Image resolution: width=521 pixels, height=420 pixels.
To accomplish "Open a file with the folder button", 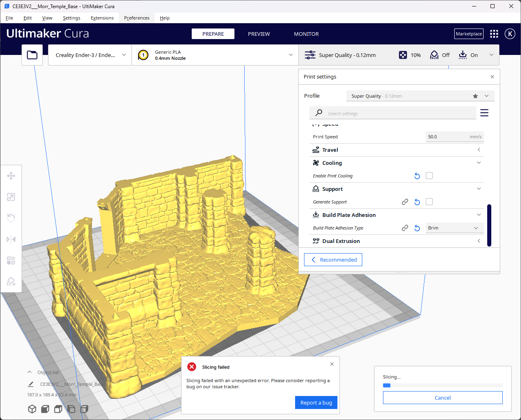I will click(x=32, y=55).
